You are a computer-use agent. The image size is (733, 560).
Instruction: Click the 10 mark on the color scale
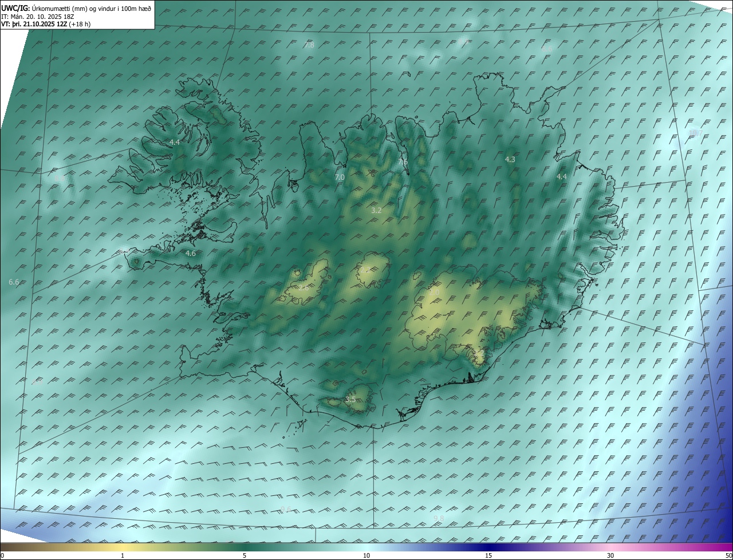click(x=366, y=556)
